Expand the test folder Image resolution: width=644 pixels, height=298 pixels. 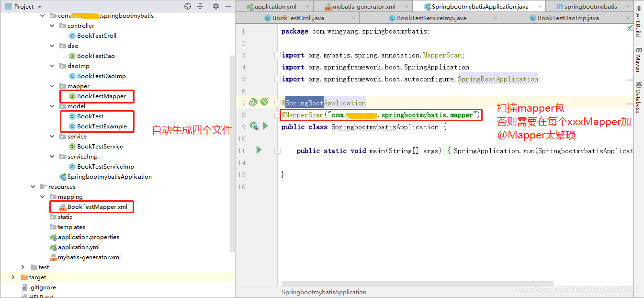click(x=23, y=267)
